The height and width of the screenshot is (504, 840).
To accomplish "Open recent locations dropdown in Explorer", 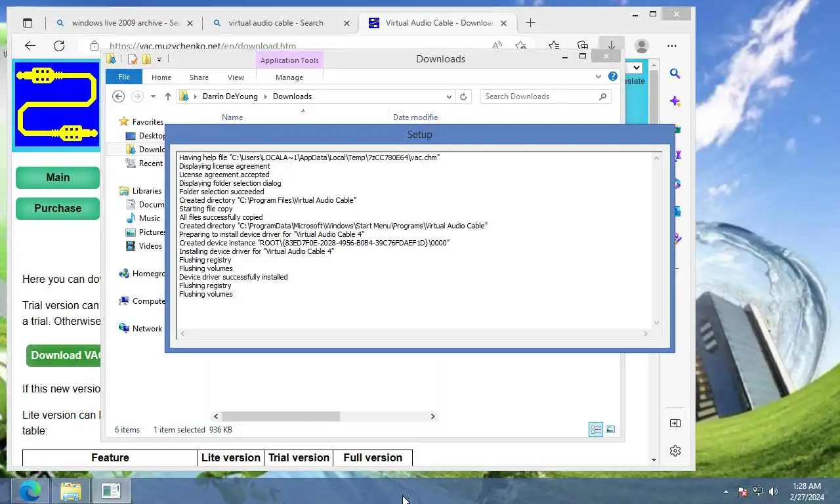I will pos(153,96).
